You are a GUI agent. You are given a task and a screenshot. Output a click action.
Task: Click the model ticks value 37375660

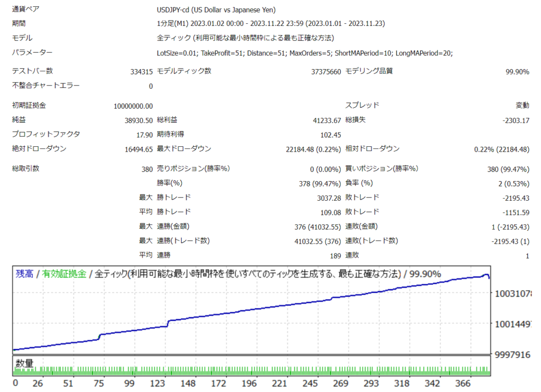click(326, 72)
